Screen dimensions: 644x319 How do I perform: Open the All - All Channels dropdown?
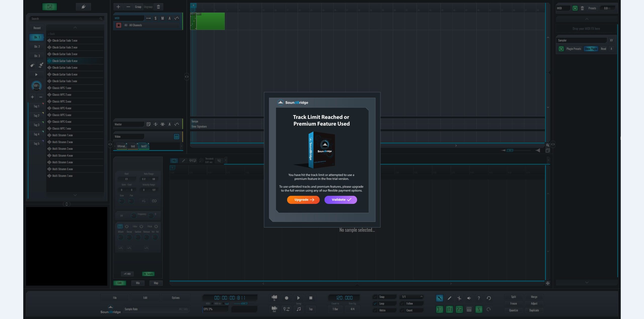coord(151,25)
